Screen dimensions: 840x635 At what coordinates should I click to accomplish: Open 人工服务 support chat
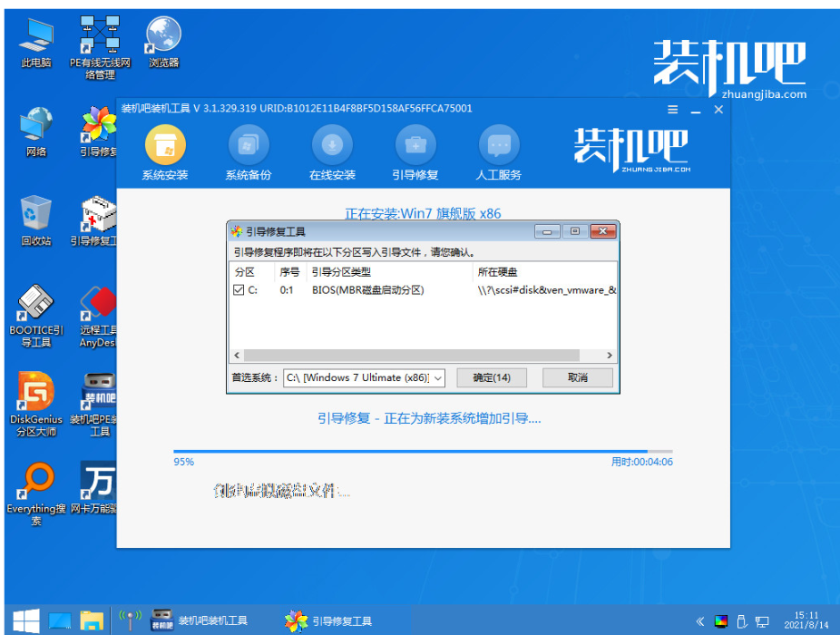[x=499, y=153]
